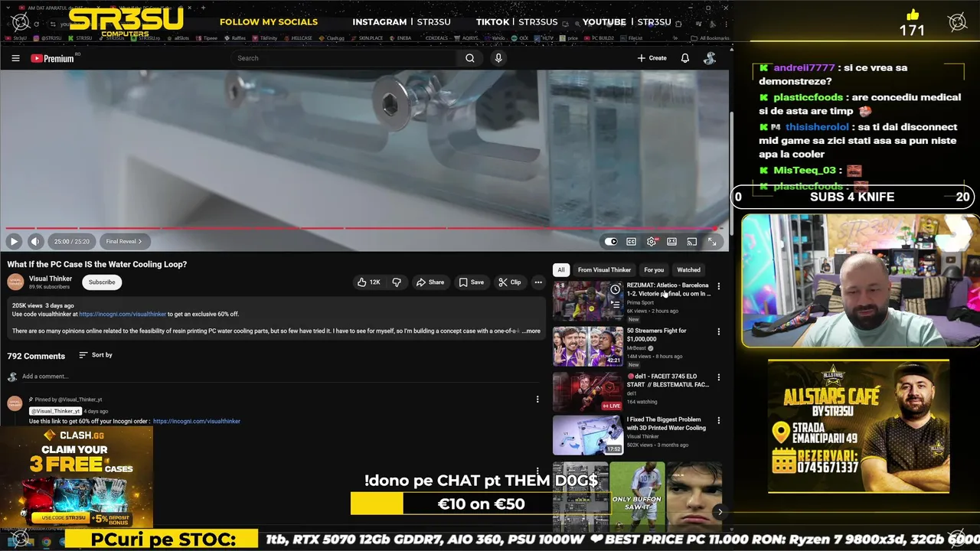Start voice search with microphone icon
The width and height of the screenshot is (980, 551).
click(x=498, y=58)
